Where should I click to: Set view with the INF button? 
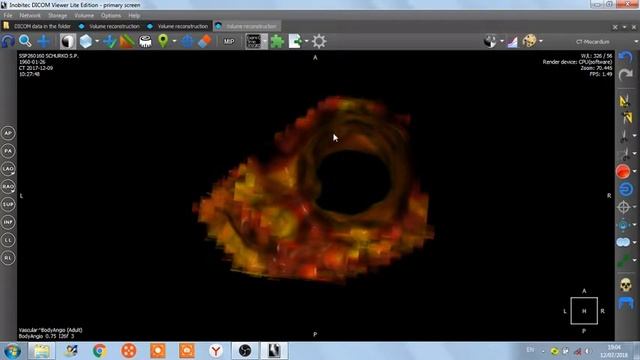8,222
